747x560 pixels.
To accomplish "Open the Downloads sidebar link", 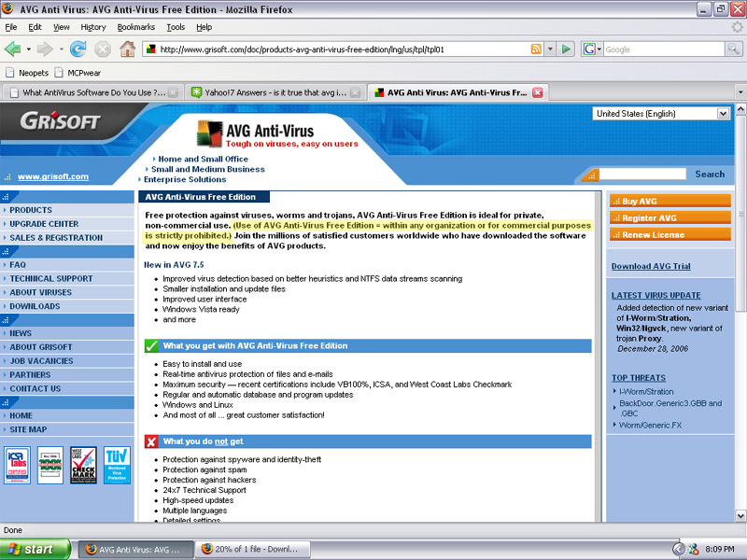I will pos(67,306).
